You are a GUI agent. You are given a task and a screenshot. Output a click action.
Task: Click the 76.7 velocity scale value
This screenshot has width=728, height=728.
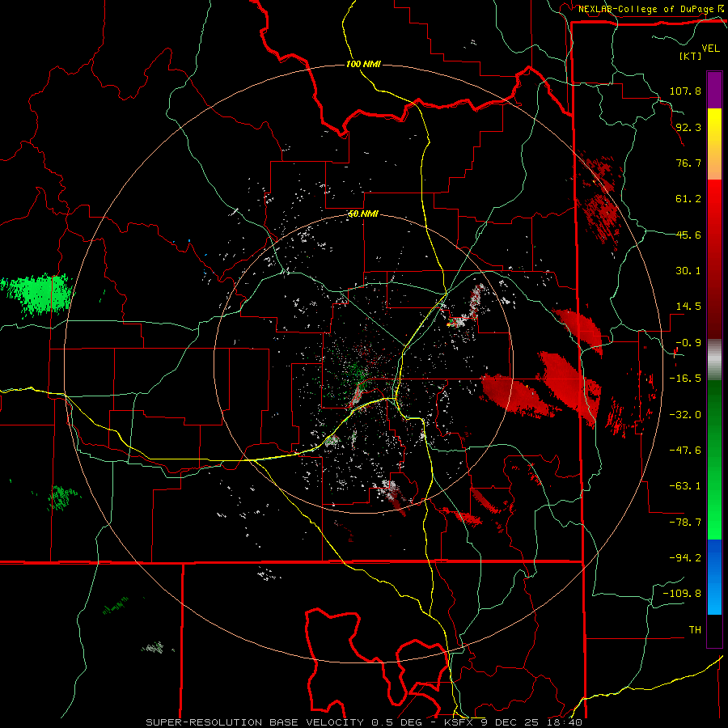click(x=688, y=163)
